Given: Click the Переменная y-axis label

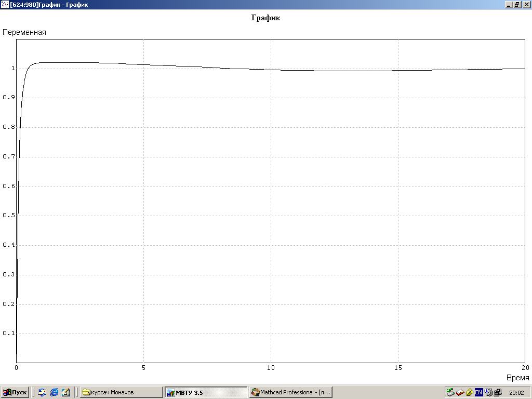Looking at the screenshot, I should pyautogui.click(x=24, y=32).
